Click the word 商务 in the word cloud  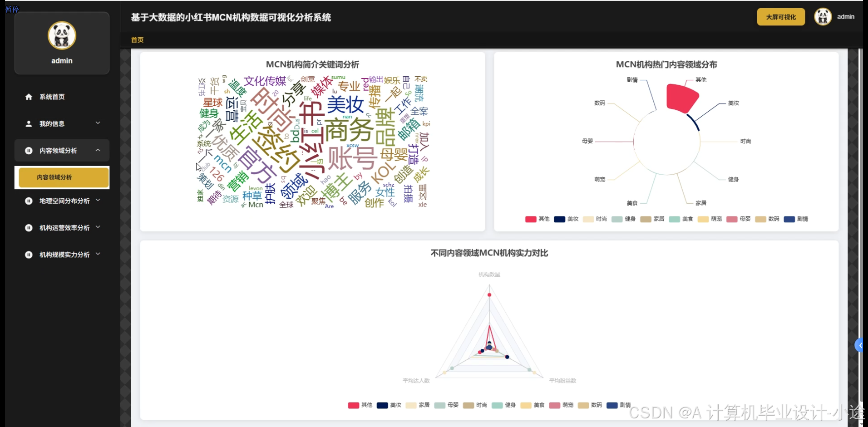pyautogui.click(x=349, y=130)
